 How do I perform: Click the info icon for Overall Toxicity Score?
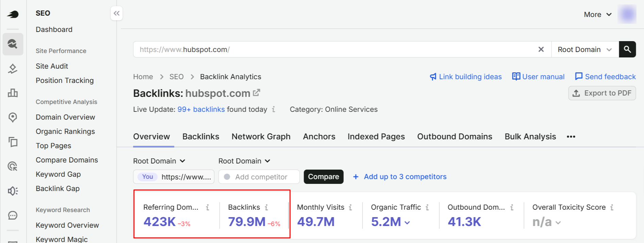(x=612, y=207)
